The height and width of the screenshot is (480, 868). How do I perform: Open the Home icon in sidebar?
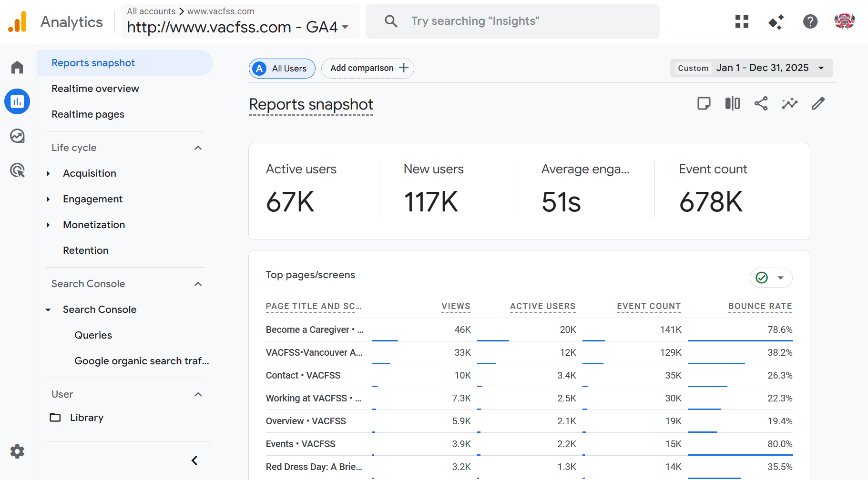click(x=17, y=67)
